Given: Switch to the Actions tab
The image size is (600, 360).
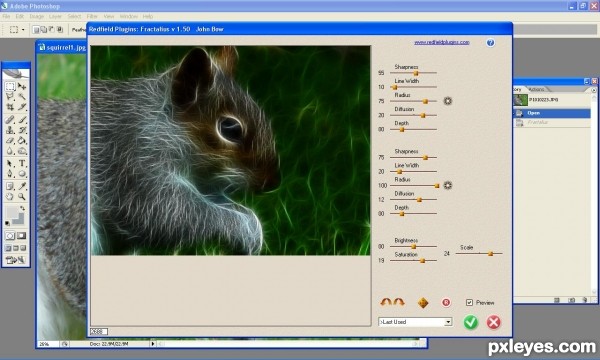Looking at the screenshot, I should click(536, 90).
